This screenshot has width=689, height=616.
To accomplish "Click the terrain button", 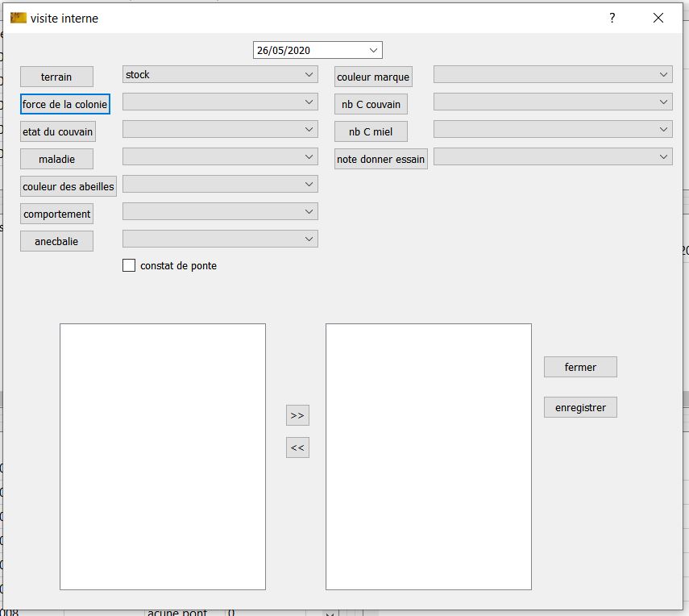I will 56,77.
